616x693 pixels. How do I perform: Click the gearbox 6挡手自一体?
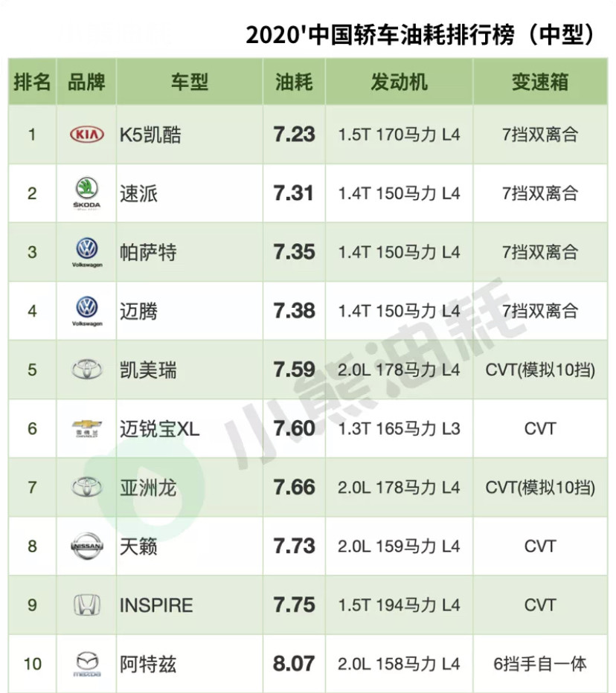tap(540, 664)
